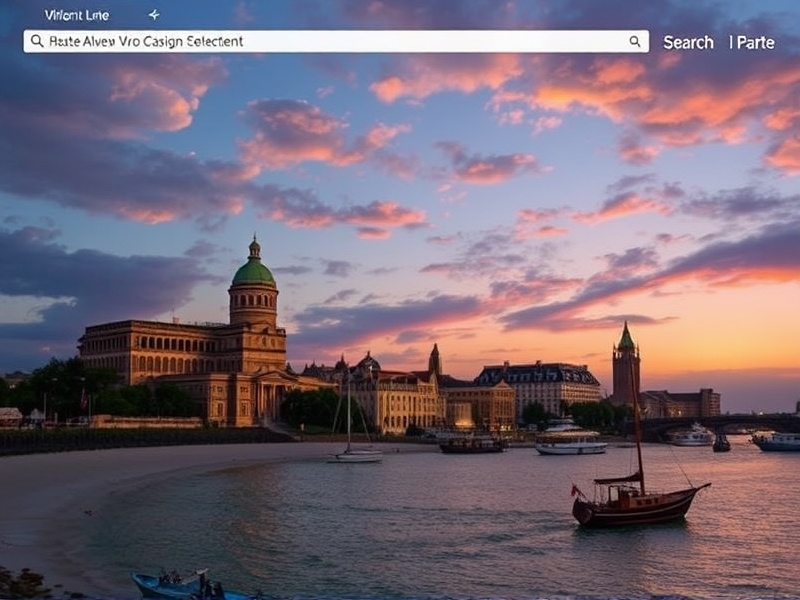Click the magnifier icon at search bar's left

pos(37,41)
